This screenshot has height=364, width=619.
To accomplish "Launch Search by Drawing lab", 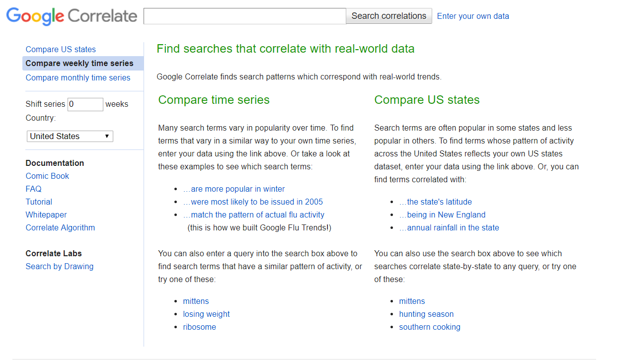I will pyautogui.click(x=59, y=266).
